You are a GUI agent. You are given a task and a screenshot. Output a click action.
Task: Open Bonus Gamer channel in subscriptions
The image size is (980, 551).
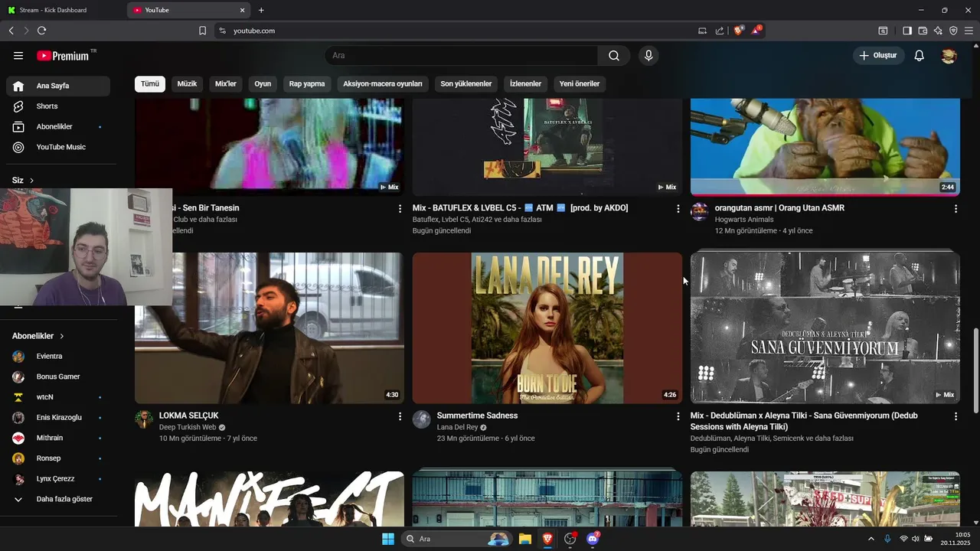point(58,377)
